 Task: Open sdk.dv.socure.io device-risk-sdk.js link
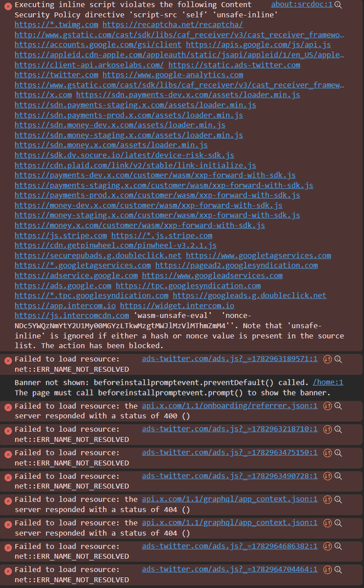[x=124, y=155]
